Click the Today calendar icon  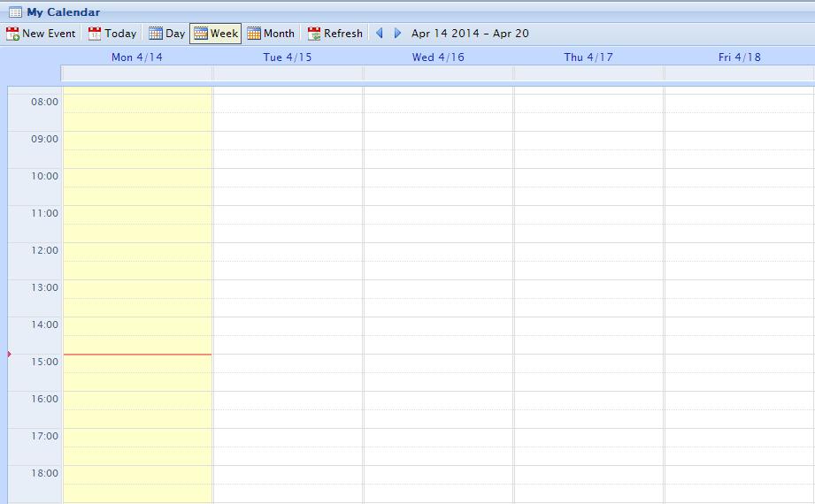click(x=95, y=34)
